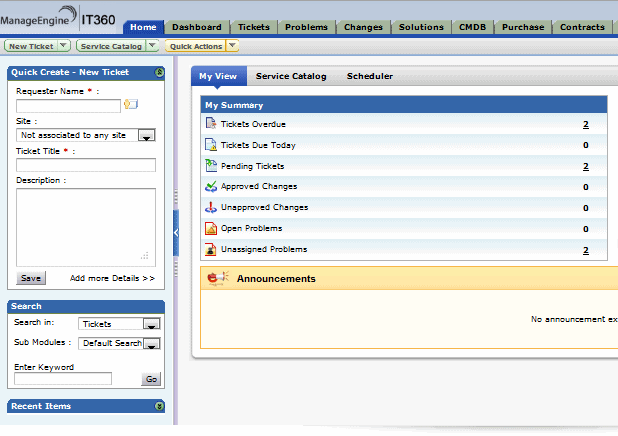Click the Enter Keyword input field
The width and height of the screenshot is (618, 436).
coord(63,379)
